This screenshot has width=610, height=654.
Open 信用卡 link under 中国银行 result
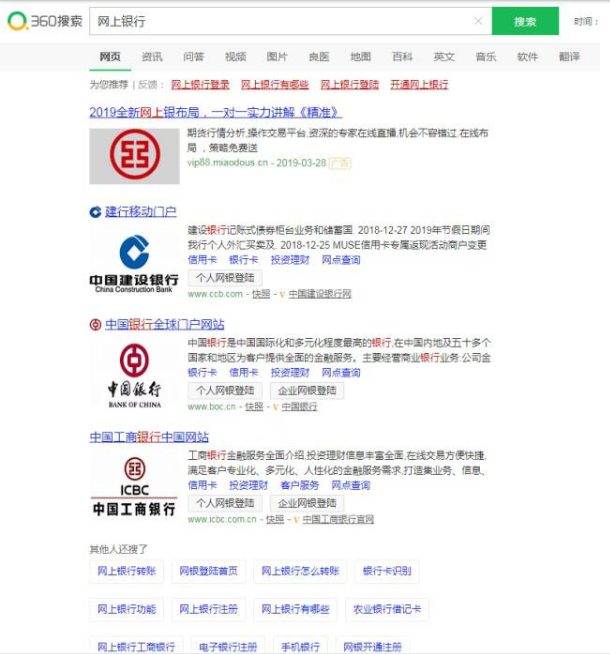tap(243, 372)
